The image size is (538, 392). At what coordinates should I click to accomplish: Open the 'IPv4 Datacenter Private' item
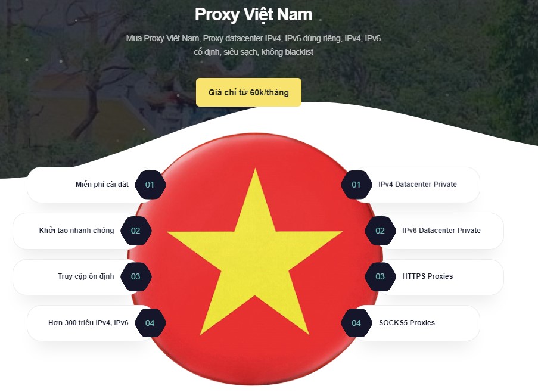click(x=417, y=185)
